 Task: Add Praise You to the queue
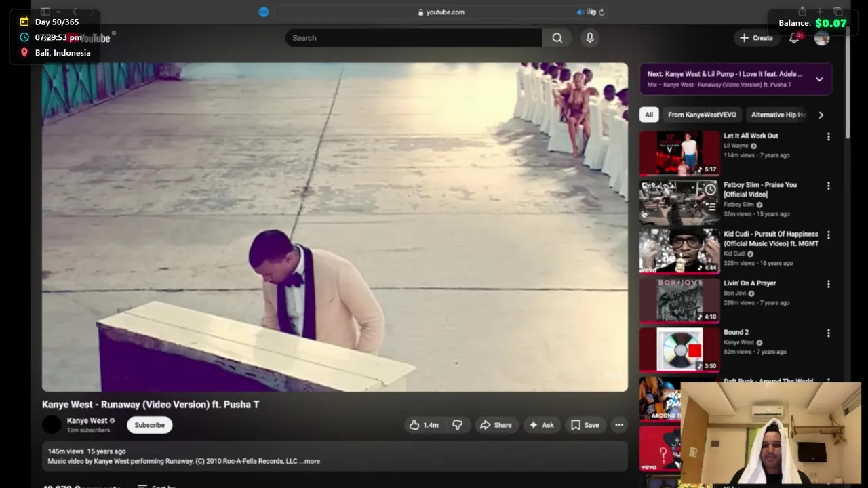coord(710,207)
